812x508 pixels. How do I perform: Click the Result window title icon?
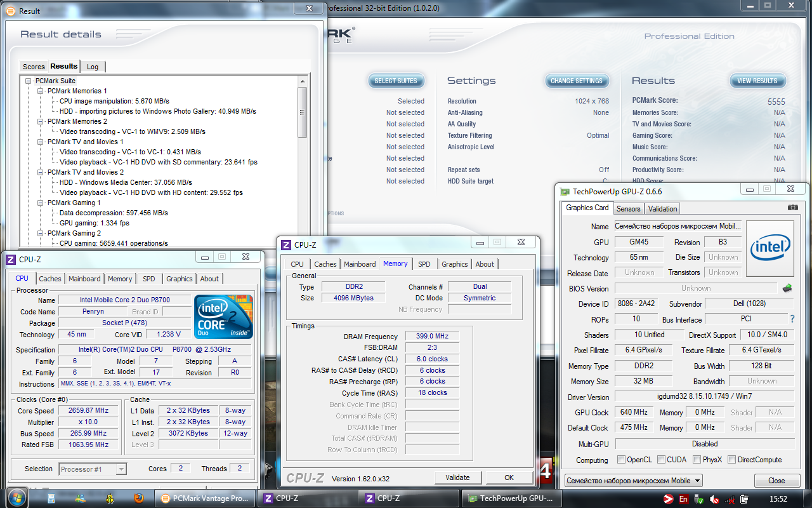pos(12,11)
